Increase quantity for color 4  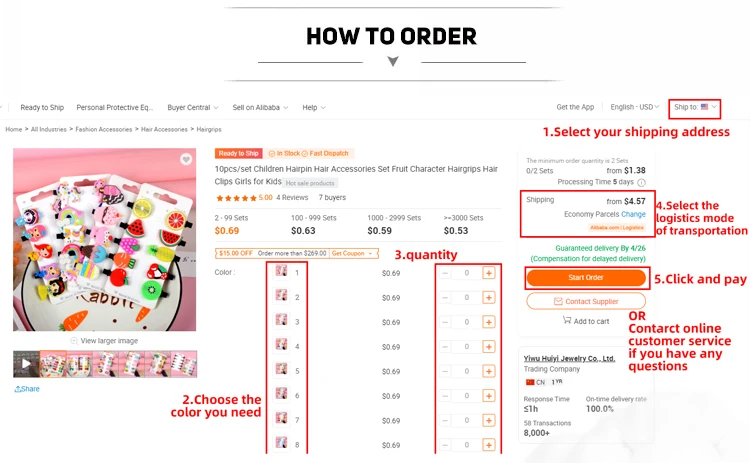(488, 347)
